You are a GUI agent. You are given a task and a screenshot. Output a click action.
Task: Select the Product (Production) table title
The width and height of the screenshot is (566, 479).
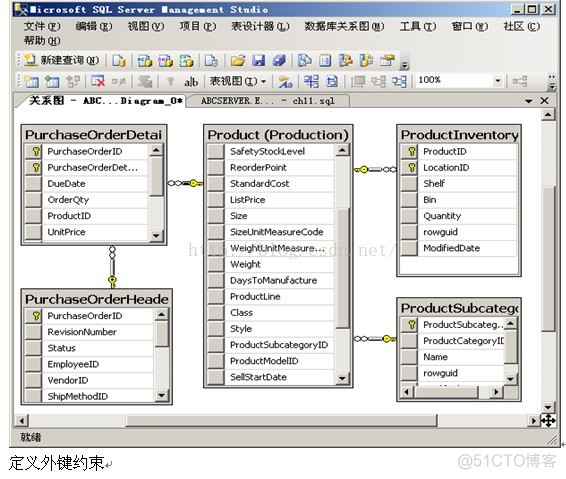coord(278,135)
